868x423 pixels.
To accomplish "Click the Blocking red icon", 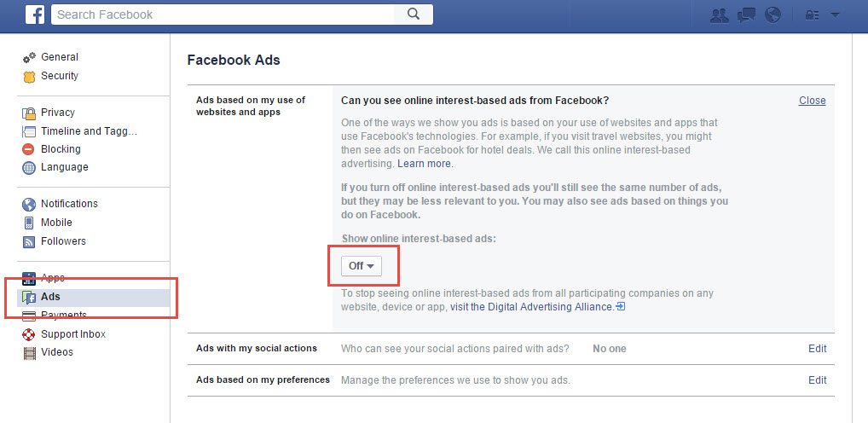I will click(x=29, y=149).
